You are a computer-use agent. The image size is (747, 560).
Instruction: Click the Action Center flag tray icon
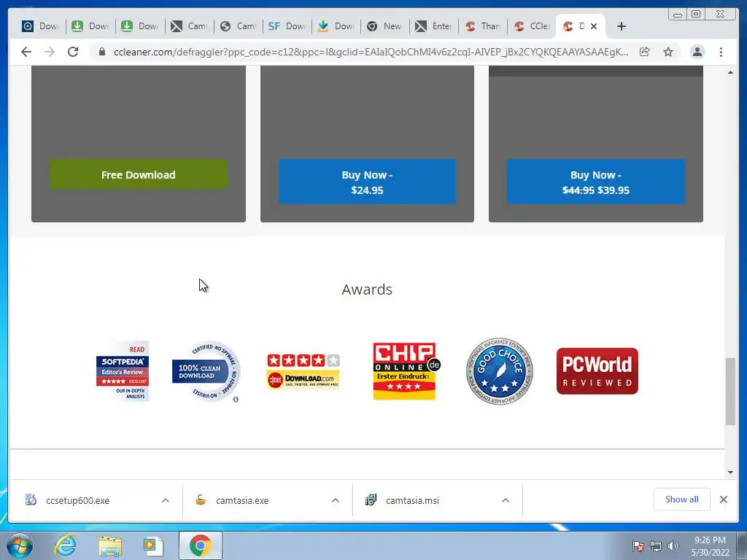coord(638,546)
